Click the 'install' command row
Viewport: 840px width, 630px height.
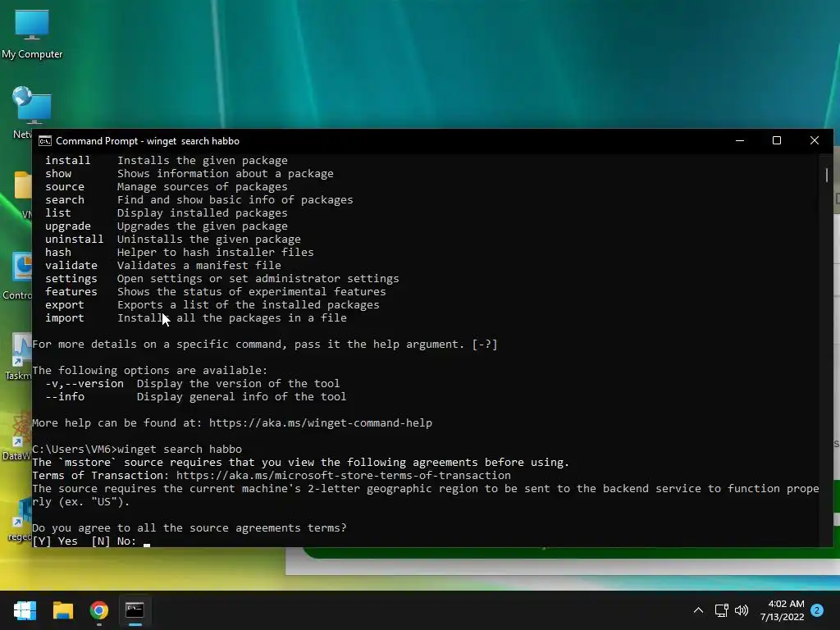[166, 161]
